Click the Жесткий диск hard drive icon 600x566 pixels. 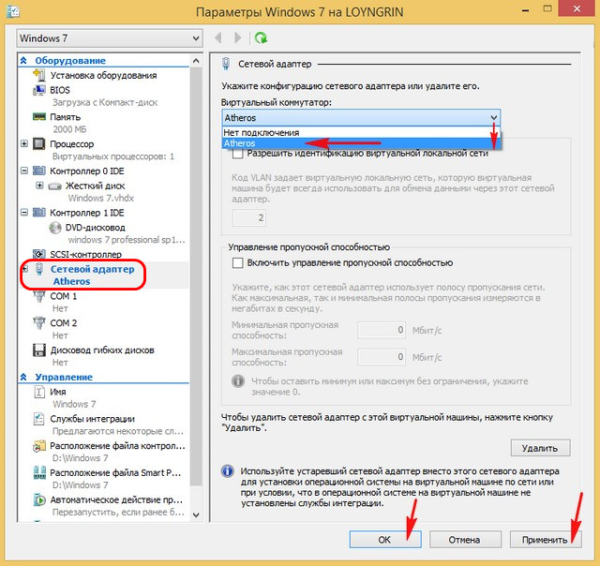pos(56,185)
